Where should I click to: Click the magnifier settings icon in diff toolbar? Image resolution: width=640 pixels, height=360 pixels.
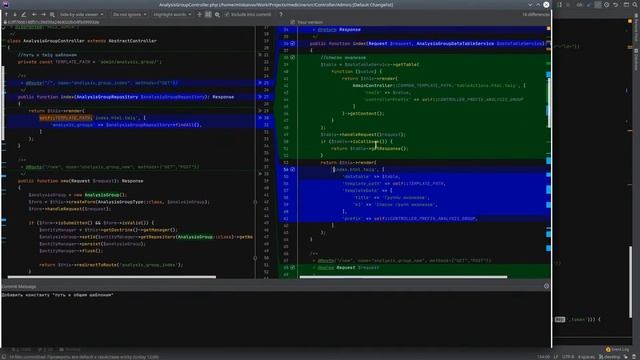(217, 14)
